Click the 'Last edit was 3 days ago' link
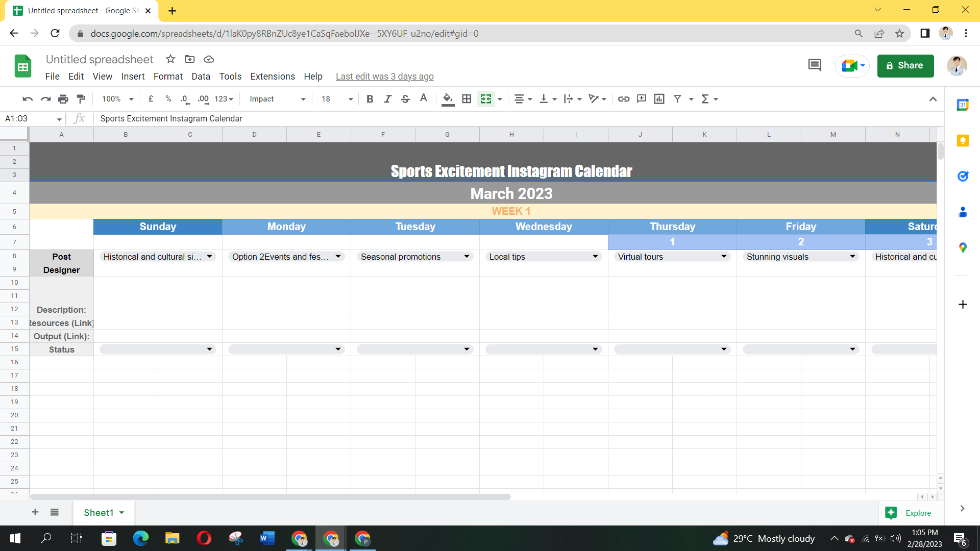 pos(385,77)
